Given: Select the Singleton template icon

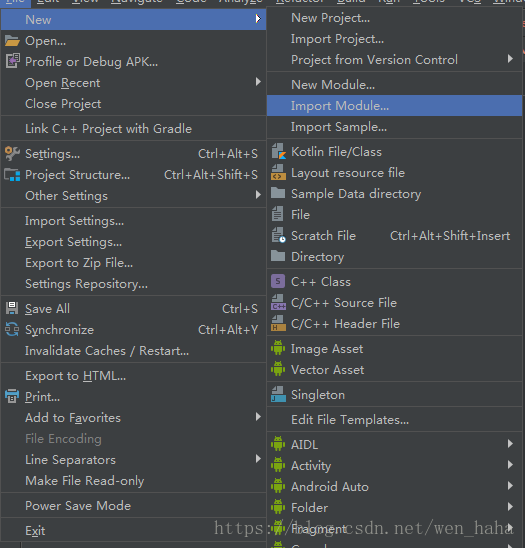Looking at the screenshot, I should pyautogui.click(x=279, y=395).
